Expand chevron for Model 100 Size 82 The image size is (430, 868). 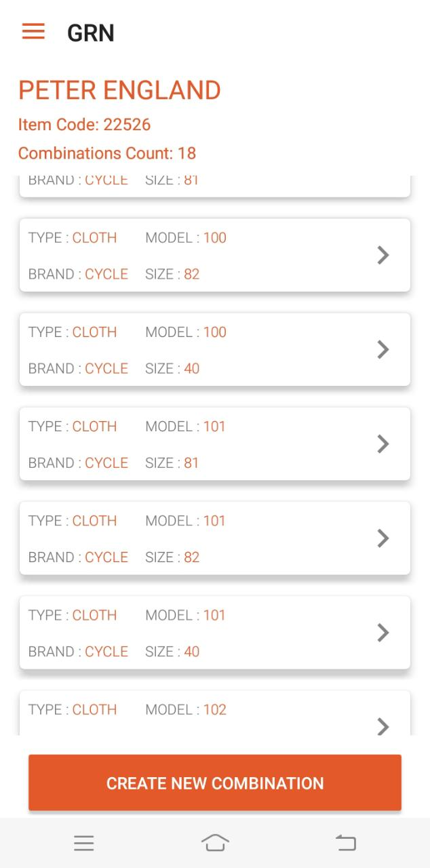pos(383,255)
